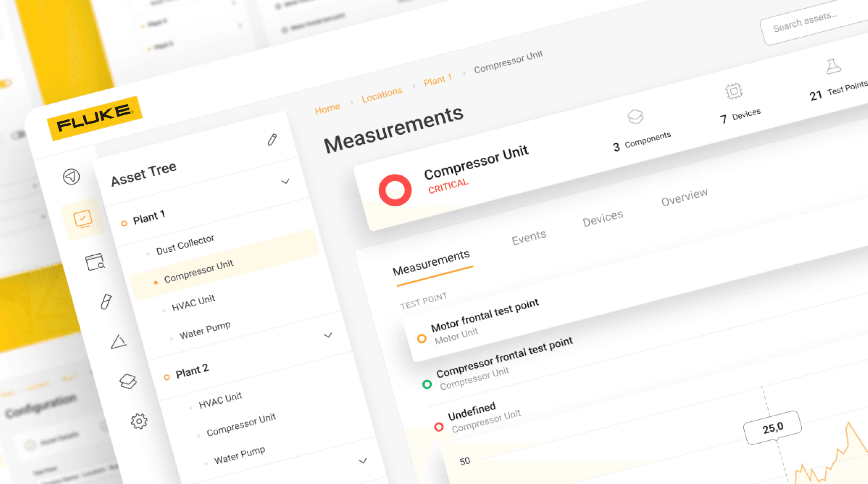
Task: Click the 21 Test Points counter
Action: pos(838,90)
